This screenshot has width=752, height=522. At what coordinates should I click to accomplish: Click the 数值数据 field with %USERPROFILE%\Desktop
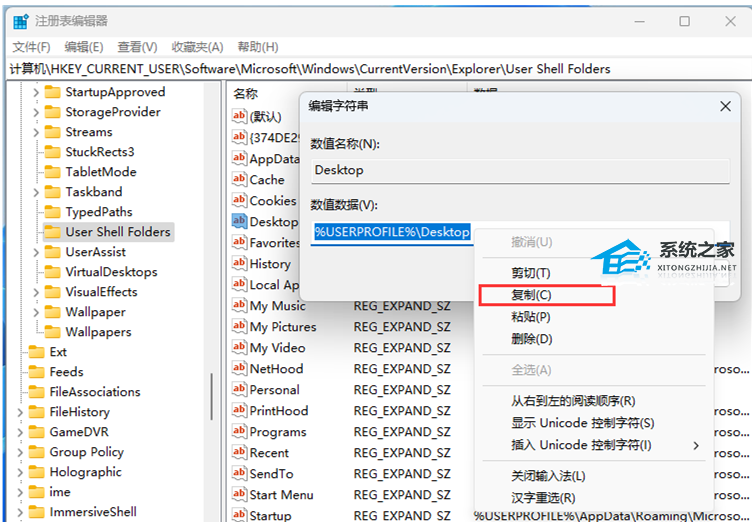(520, 233)
